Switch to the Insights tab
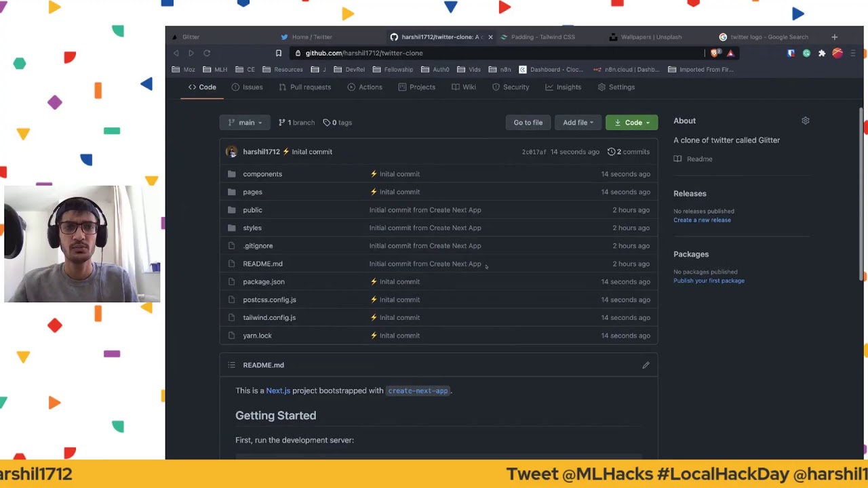The height and width of the screenshot is (488, 868). pos(564,87)
